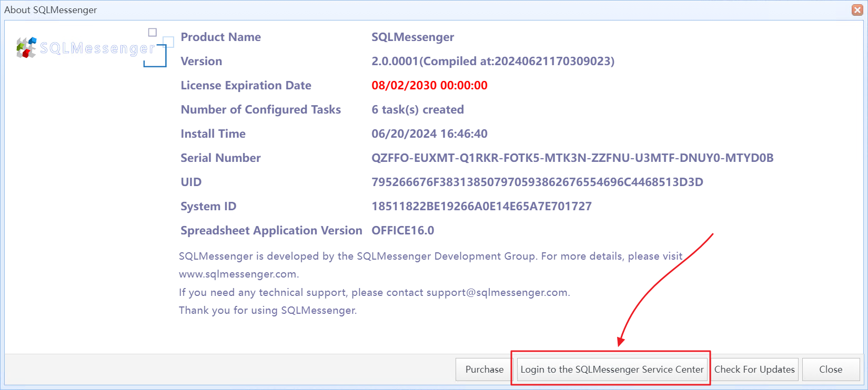Click the Close button
Screen dimensions: 868x390
(831, 370)
